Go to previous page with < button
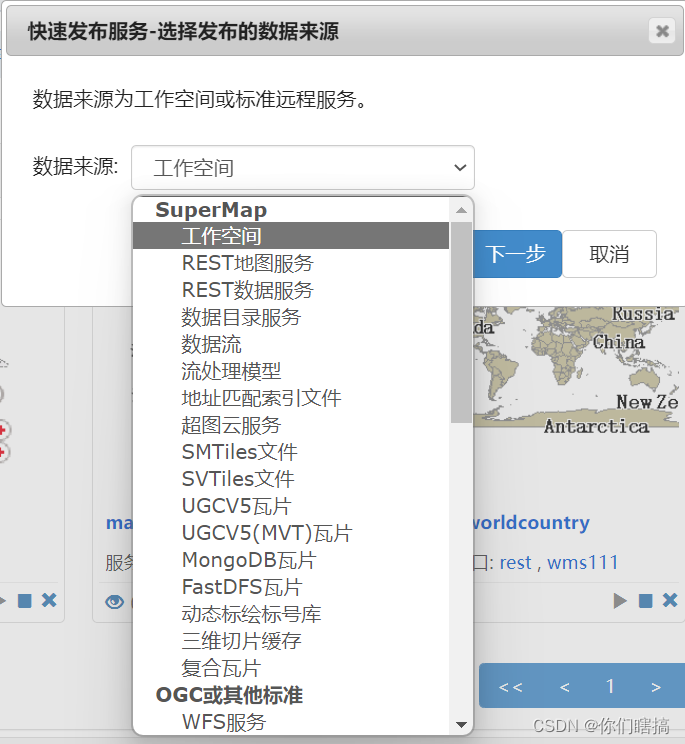685x744 pixels. (565, 686)
